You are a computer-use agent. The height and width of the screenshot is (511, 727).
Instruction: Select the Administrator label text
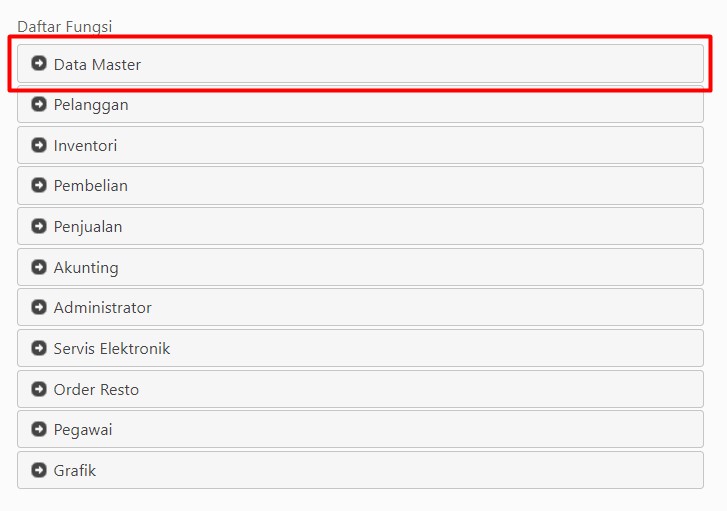102,307
